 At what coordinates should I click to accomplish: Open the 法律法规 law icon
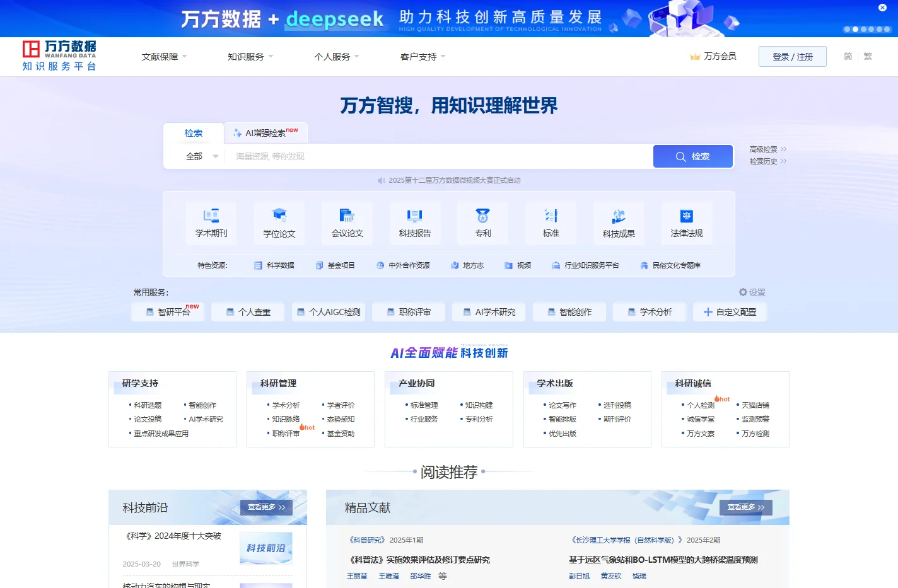(687, 222)
